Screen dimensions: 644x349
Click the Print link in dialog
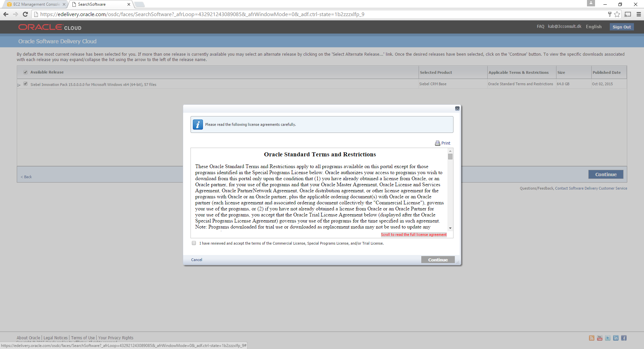[446, 143]
